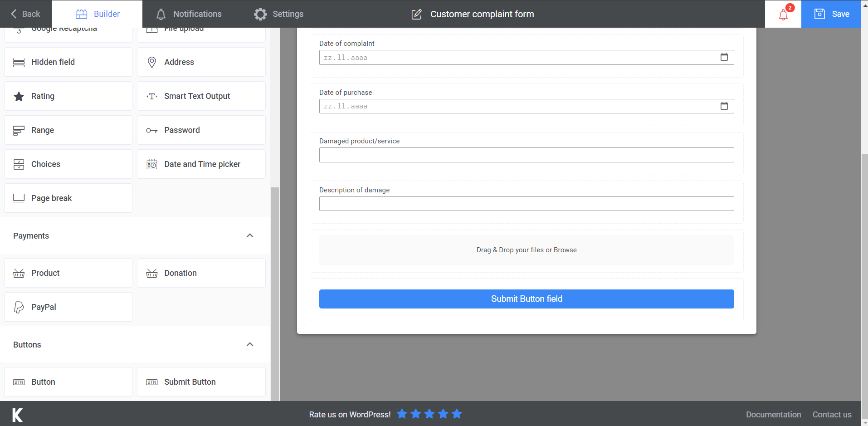Select the PayPal payment icon

[x=19, y=307]
